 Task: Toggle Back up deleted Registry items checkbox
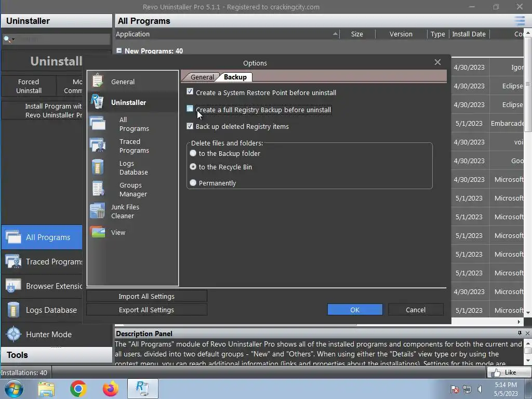pos(190,126)
